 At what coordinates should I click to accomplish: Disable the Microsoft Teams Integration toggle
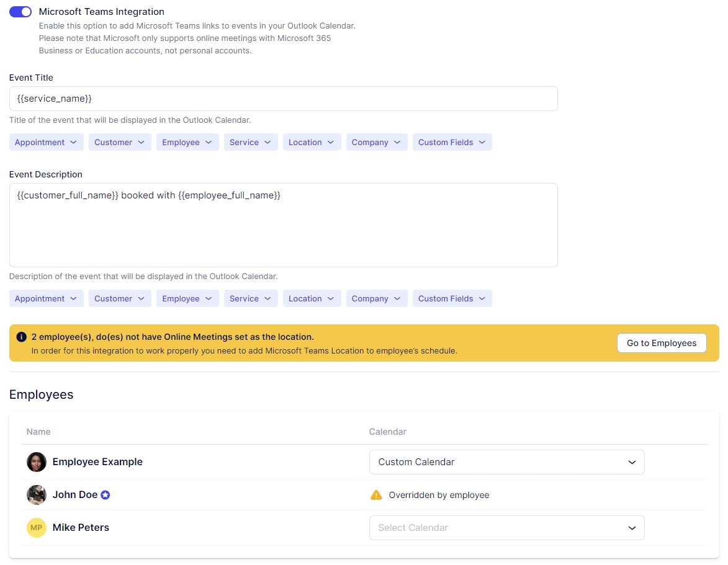[x=20, y=12]
